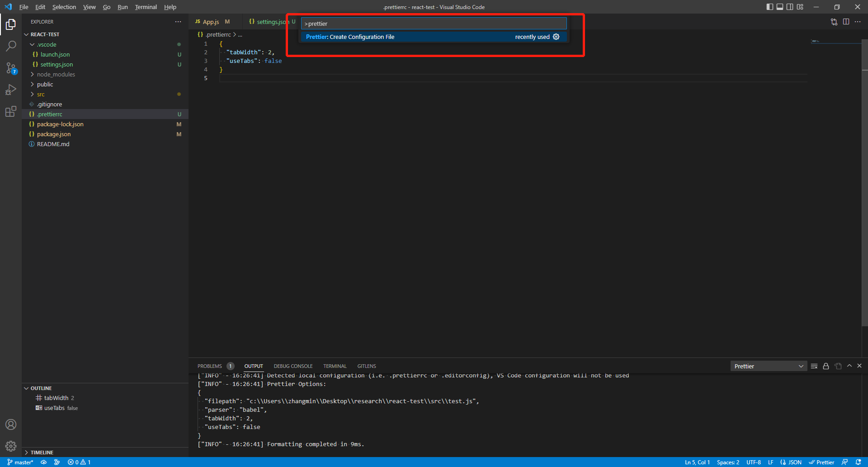Click the Split Editor Right icon

click(846, 22)
